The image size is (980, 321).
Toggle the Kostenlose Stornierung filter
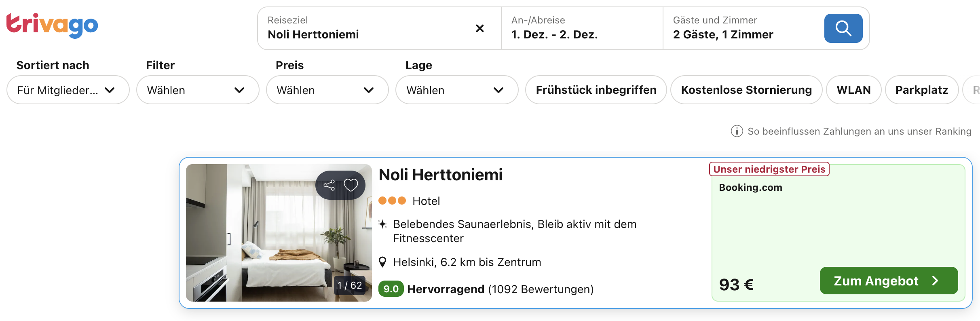(746, 90)
